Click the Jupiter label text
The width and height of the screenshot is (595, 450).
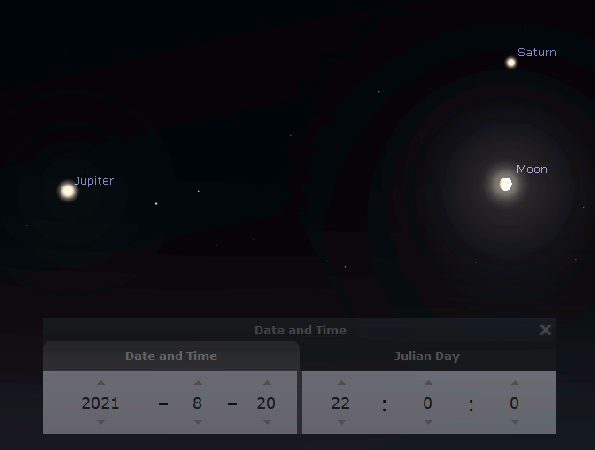pos(94,181)
